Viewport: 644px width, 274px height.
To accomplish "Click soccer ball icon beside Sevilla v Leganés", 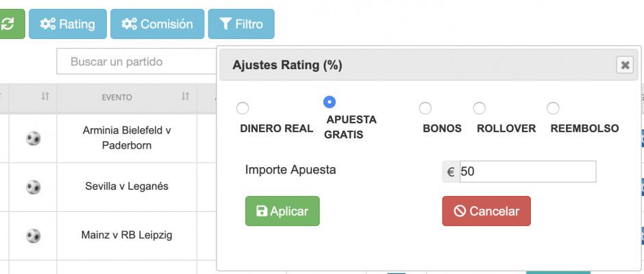I will 34,187.
